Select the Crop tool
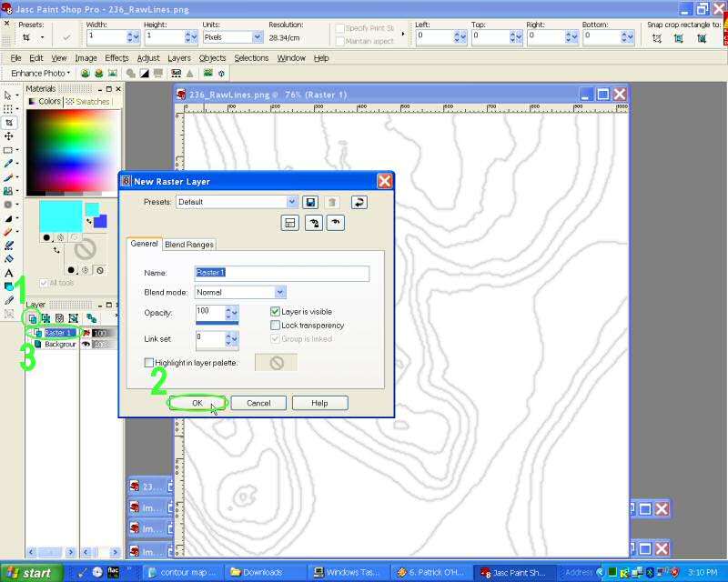Screen dimensions: 728x582 click(x=9, y=122)
